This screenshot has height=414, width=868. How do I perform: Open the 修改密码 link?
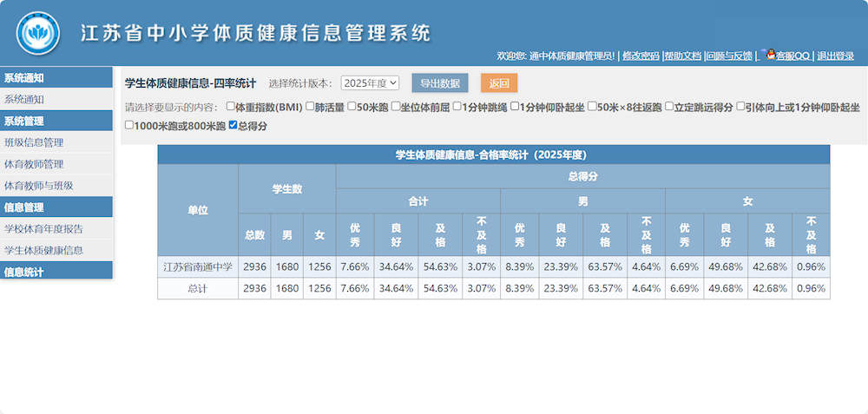tap(641, 56)
